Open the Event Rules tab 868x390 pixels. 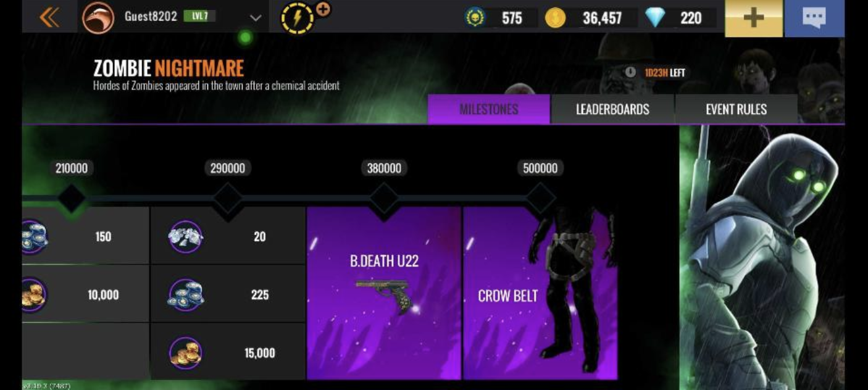coord(736,109)
